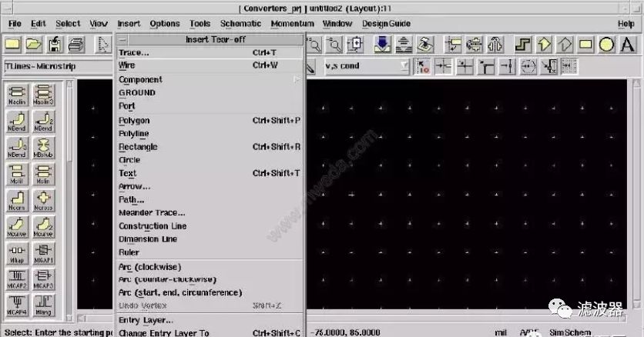The image size is (644, 337).
Task: Toggle the snap-enabled icon with red circle
Action: [x=422, y=66]
